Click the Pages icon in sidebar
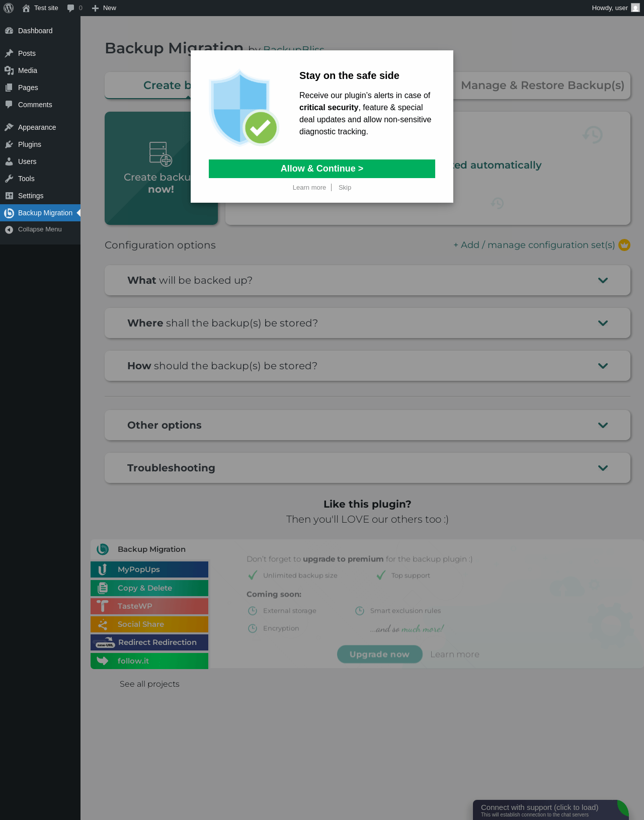 pos(9,88)
